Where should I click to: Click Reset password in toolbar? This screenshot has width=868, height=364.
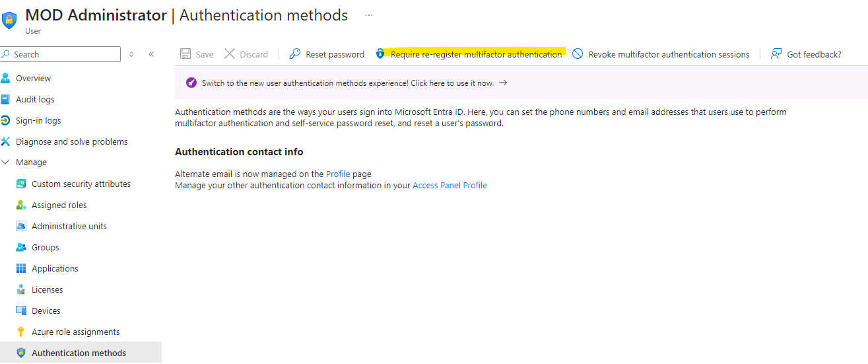coord(335,54)
